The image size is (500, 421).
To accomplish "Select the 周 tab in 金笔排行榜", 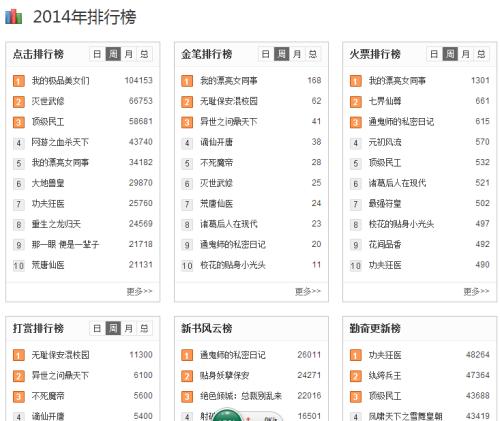I will (x=282, y=54).
